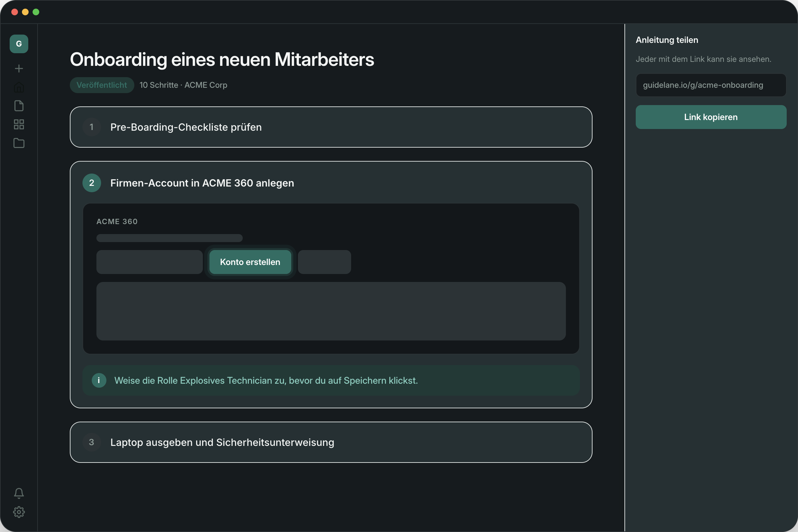Click the info icon in the hint banner
This screenshot has width=798, height=532.
[x=99, y=380]
